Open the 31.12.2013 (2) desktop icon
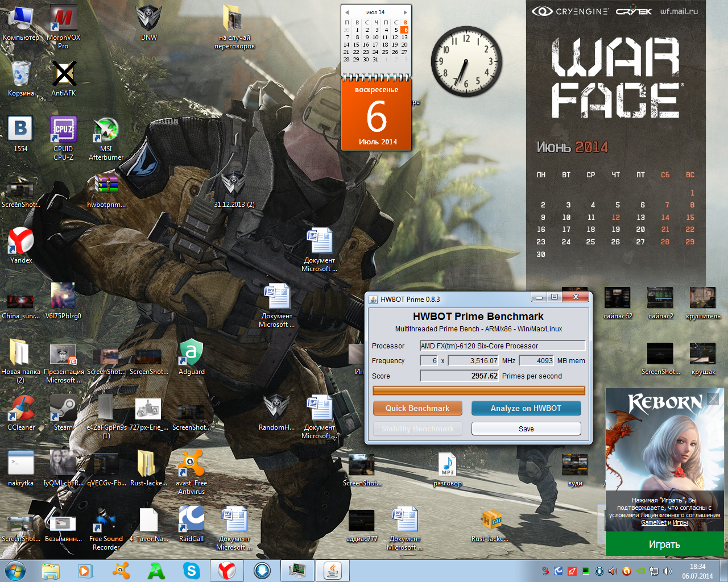Image resolution: width=728 pixels, height=582 pixels. coord(234,190)
